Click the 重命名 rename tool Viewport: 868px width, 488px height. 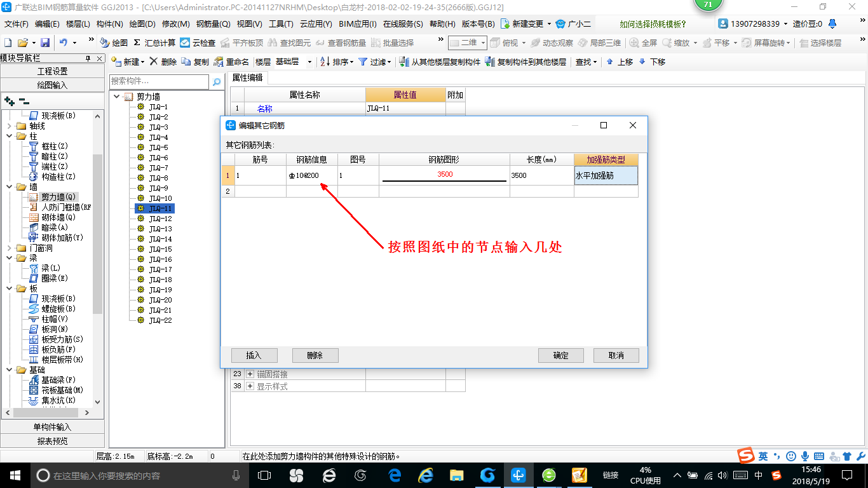tap(231, 62)
